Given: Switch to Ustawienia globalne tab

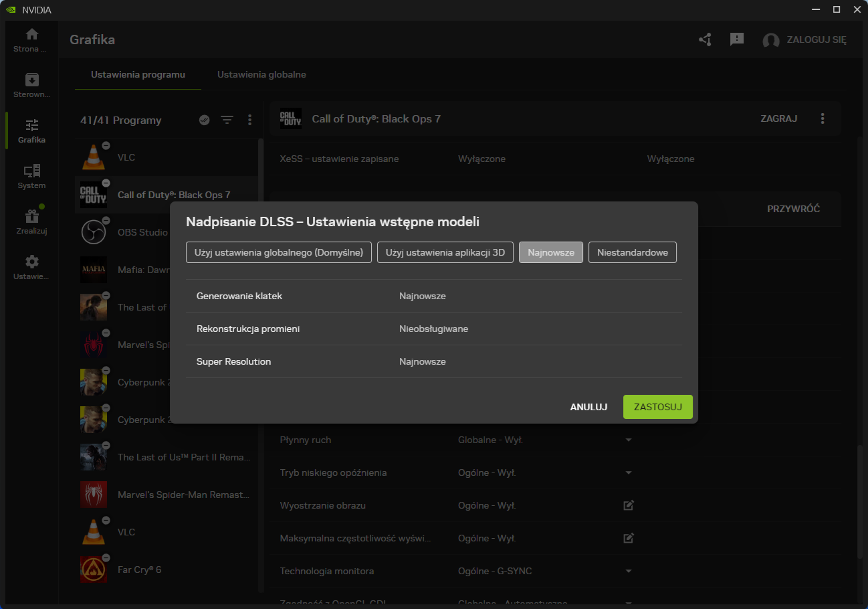Looking at the screenshot, I should (261, 74).
